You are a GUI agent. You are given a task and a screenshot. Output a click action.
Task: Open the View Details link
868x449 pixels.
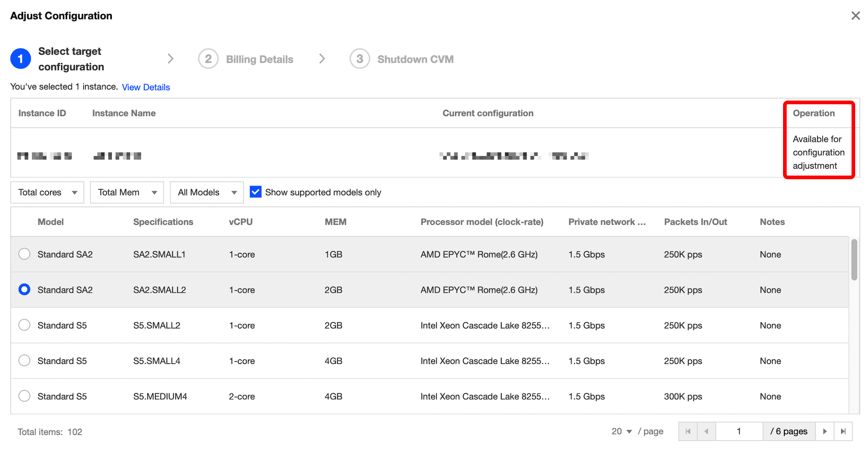(146, 87)
